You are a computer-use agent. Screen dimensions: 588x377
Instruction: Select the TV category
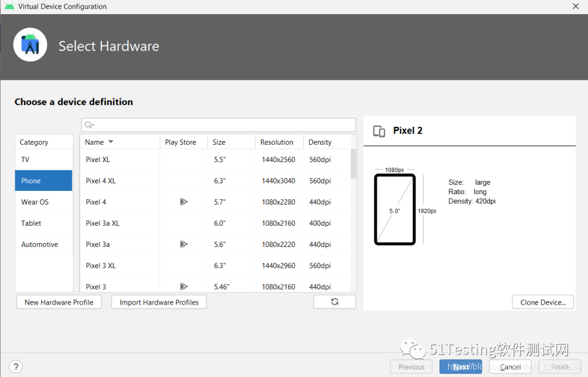click(44, 159)
